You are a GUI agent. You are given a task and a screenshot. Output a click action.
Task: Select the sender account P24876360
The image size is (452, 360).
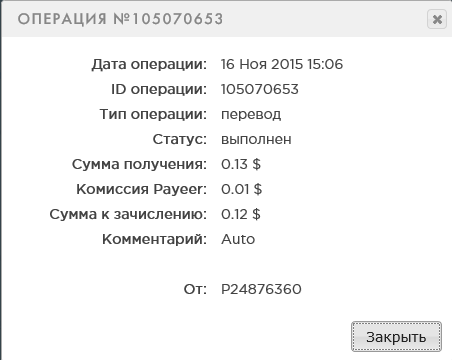261,289
